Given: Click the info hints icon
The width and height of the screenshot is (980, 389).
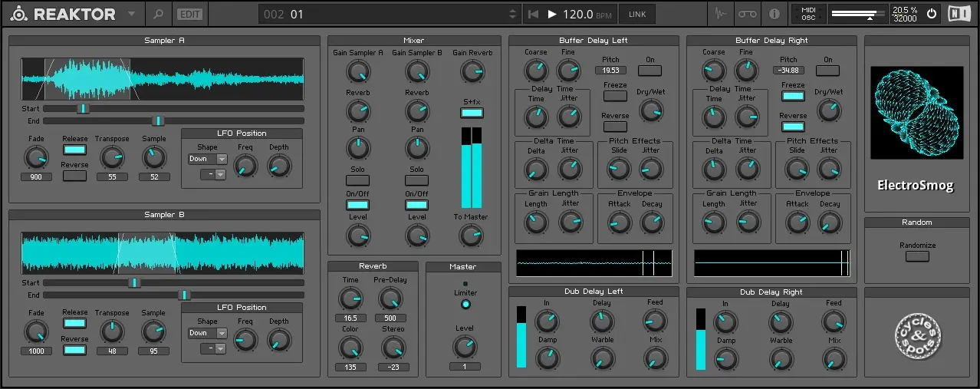Looking at the screenshot, I should (774, 14).
